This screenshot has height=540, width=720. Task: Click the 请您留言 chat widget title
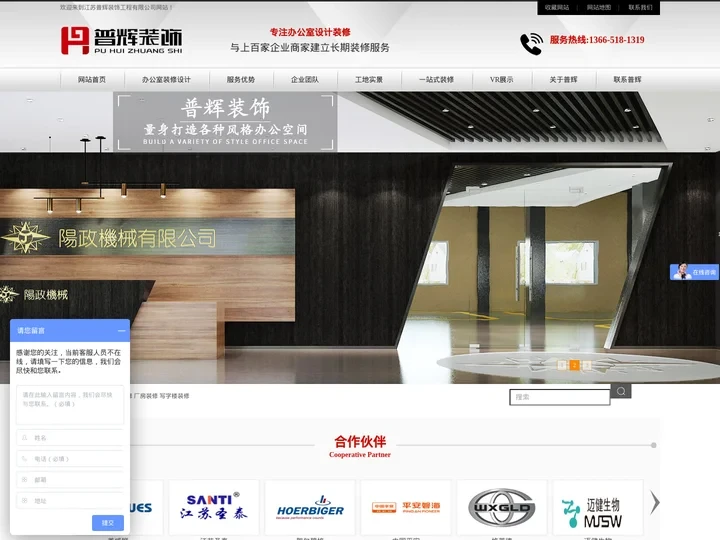click(x=31, y=331)
